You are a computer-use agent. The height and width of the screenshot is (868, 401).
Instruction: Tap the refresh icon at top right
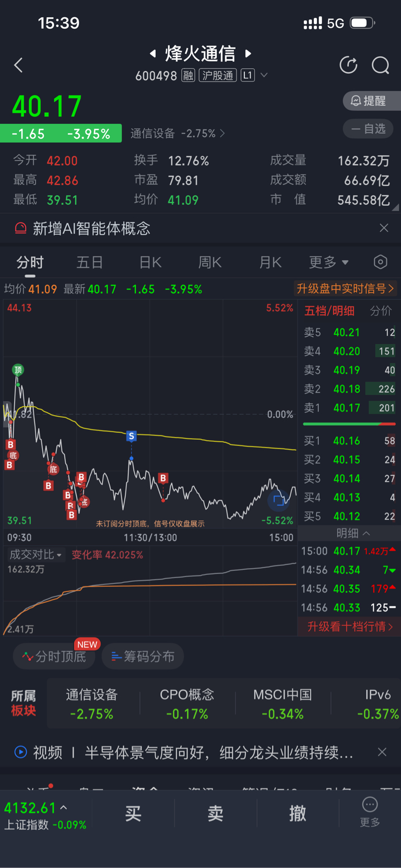[348, 65]
